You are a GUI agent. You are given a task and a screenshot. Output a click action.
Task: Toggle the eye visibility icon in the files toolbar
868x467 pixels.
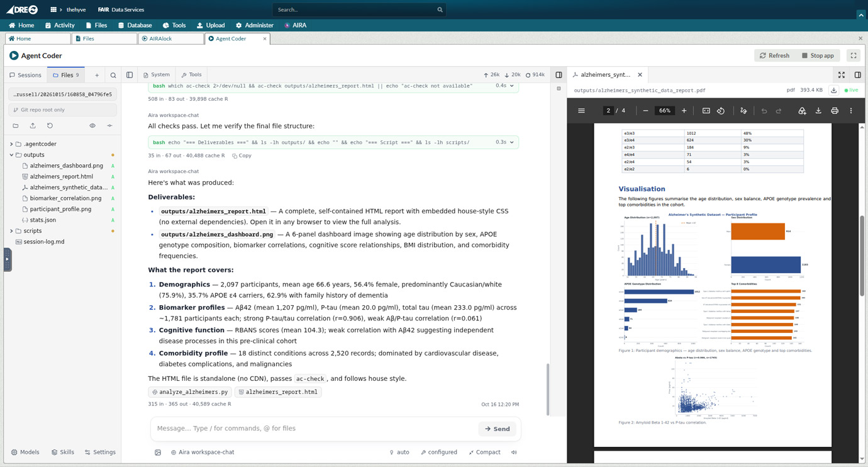click(92, 125)
